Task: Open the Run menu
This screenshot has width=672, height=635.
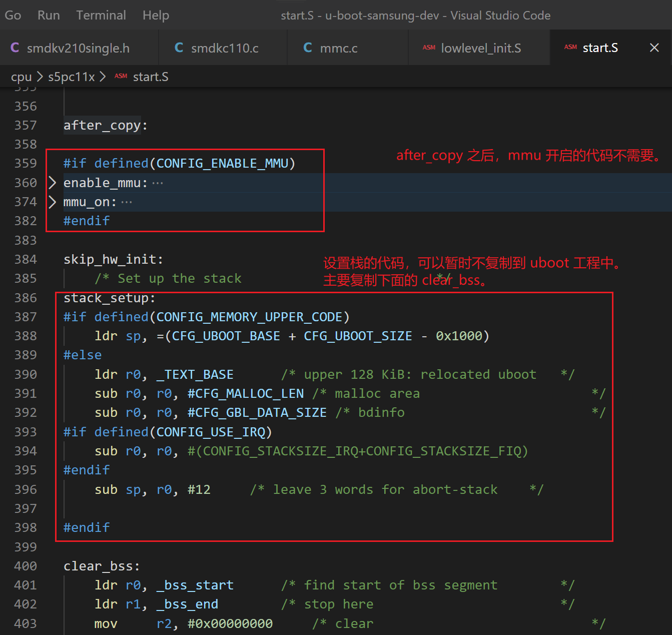Action: (x=49, y=16)
